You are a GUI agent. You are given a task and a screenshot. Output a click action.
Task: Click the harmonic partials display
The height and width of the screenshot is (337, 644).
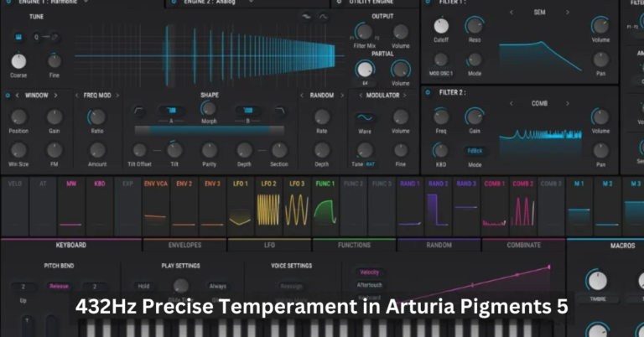[210, 56]
